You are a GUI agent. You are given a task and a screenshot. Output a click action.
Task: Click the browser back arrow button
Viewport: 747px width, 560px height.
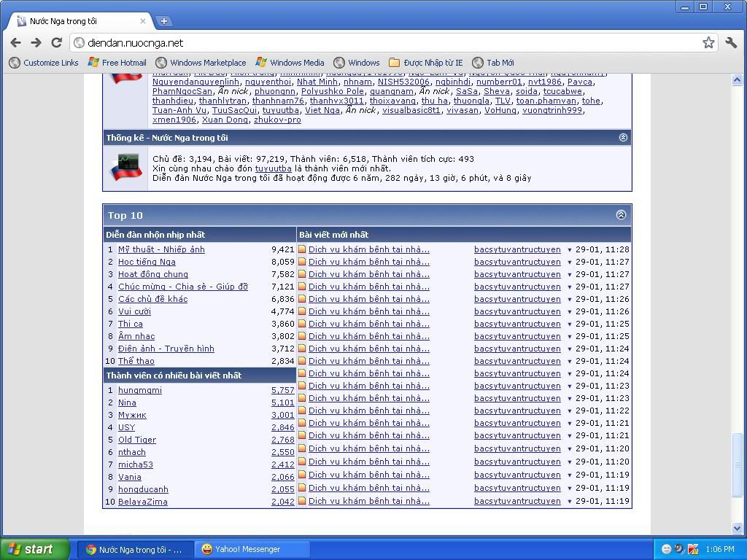(16, 43)
